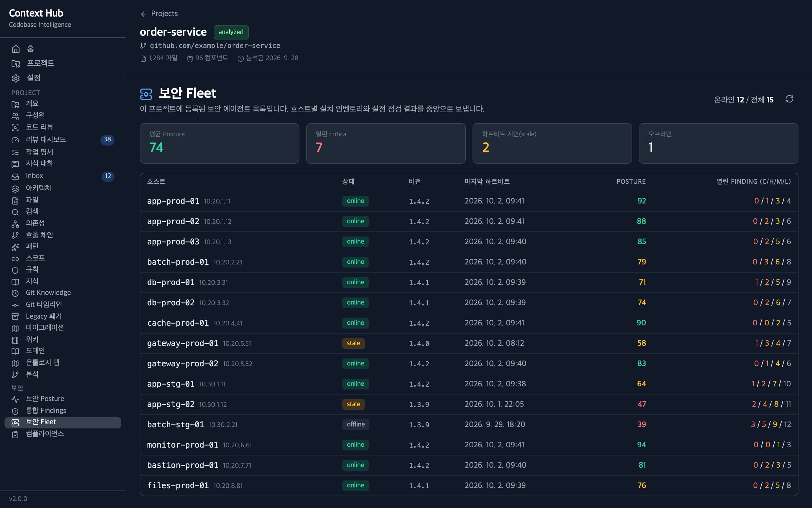Click version 1.4.1 in files-prod-01 row

point(419,486)
